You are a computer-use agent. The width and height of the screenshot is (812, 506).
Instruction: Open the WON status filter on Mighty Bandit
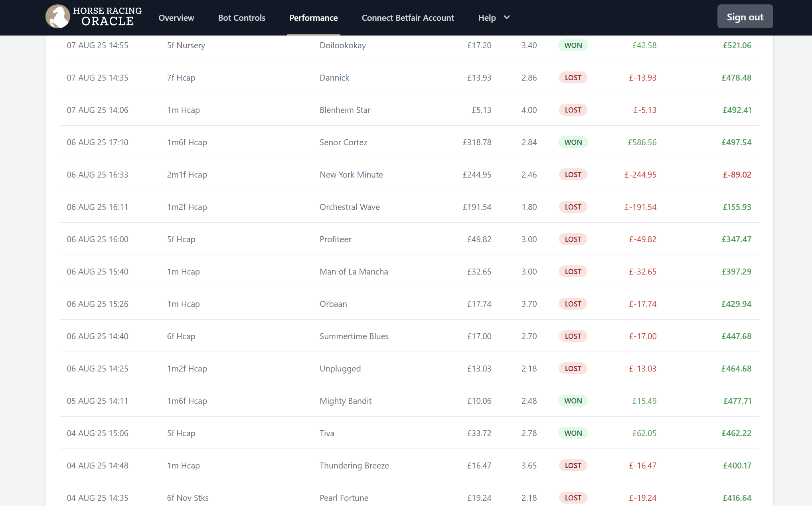573,401
